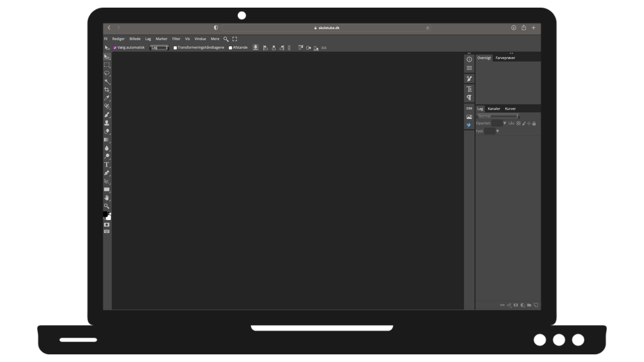
Task: Enable Transformeringshåndtagene checkbox
Action: click(175, 48)
